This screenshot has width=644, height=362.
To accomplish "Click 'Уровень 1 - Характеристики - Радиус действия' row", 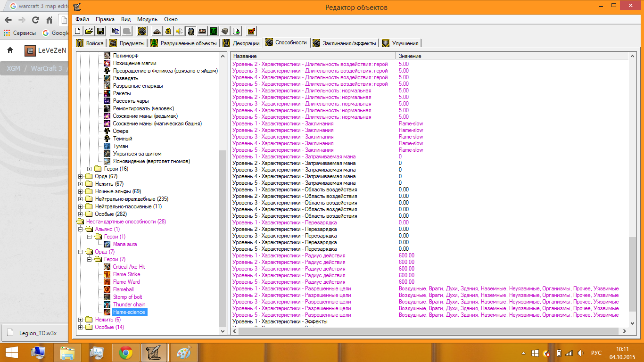I will (430, 255).
